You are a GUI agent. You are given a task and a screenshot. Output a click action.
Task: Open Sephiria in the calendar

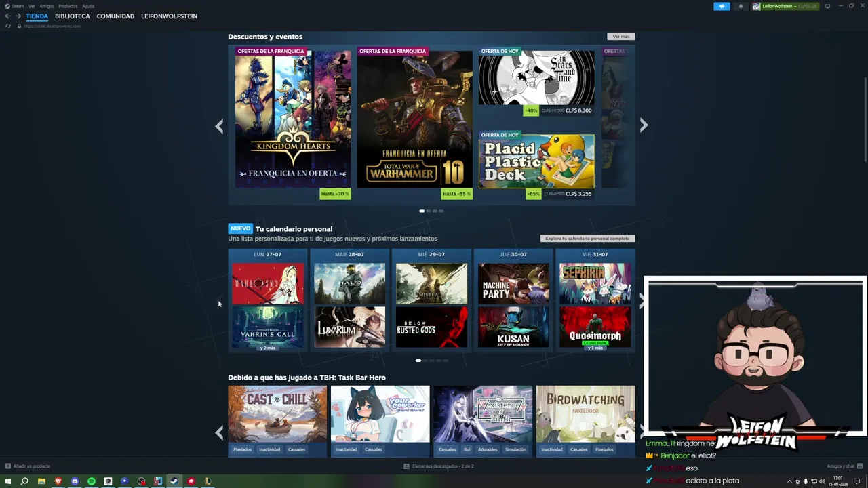pyautogui.click(x=595, y=283)
